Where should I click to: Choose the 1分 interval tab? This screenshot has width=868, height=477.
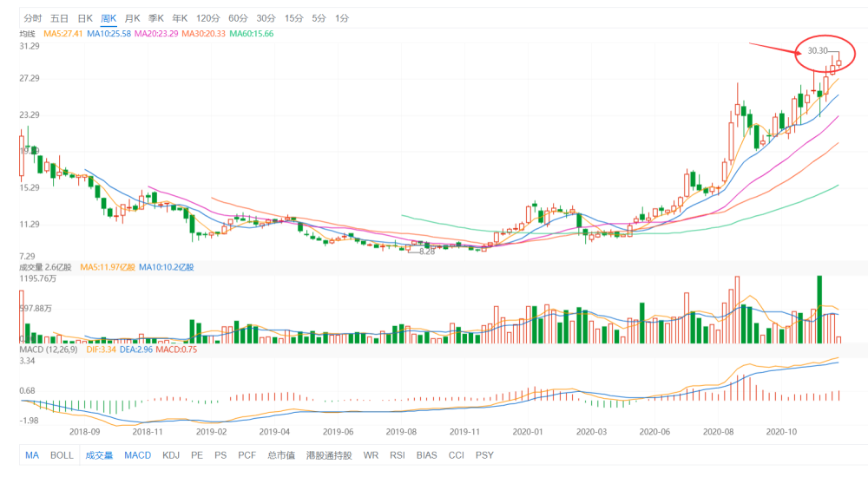[342, 17]
